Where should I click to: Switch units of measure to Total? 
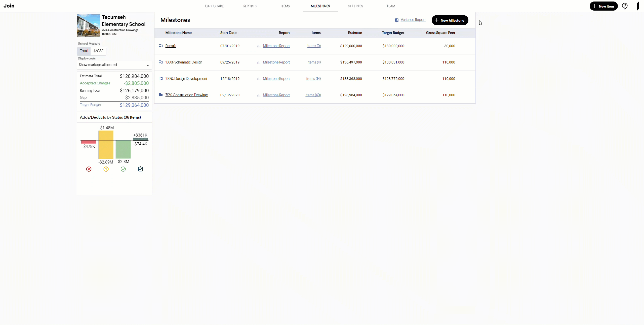[x=84, y=51]
